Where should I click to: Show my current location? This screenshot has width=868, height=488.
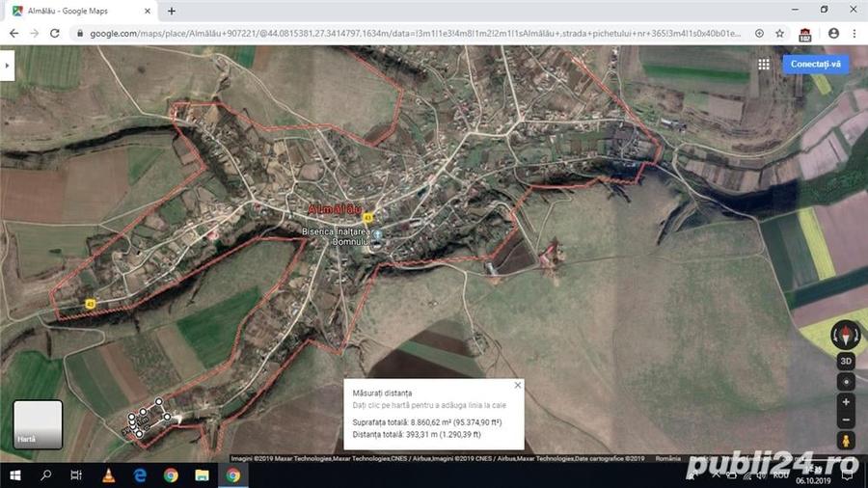coord(845,382)
